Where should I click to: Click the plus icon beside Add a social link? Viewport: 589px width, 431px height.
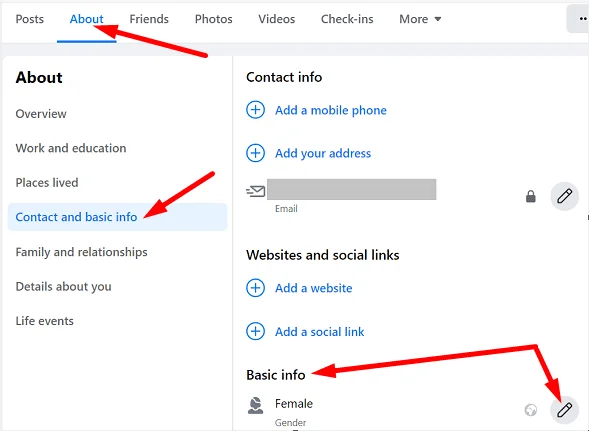(255, 331)
